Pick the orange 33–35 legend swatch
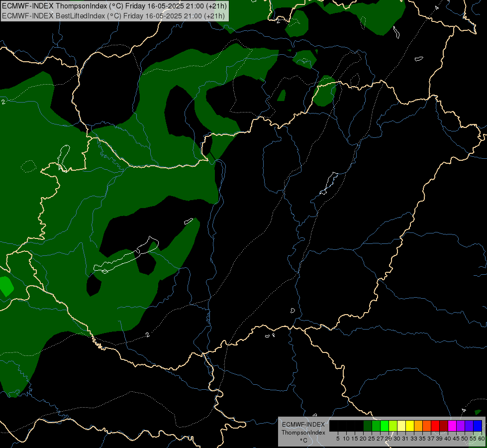 tap(418, 426)
